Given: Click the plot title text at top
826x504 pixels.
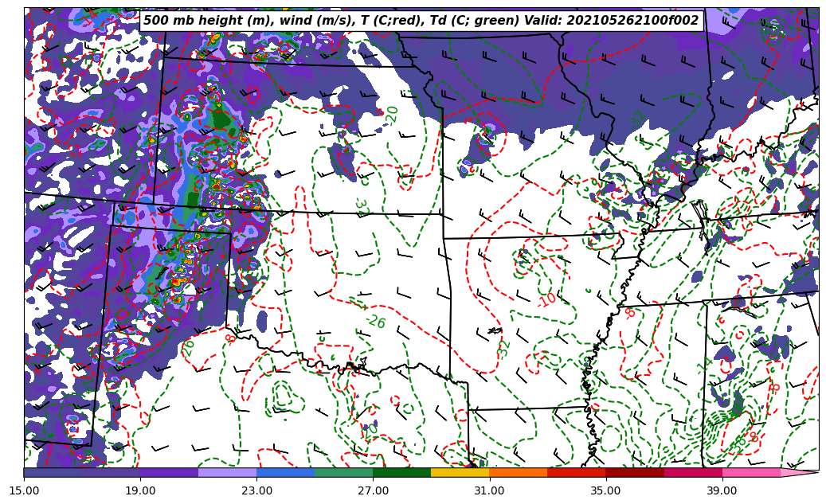Looking at the screenshot, I should (x=421, y=21).
